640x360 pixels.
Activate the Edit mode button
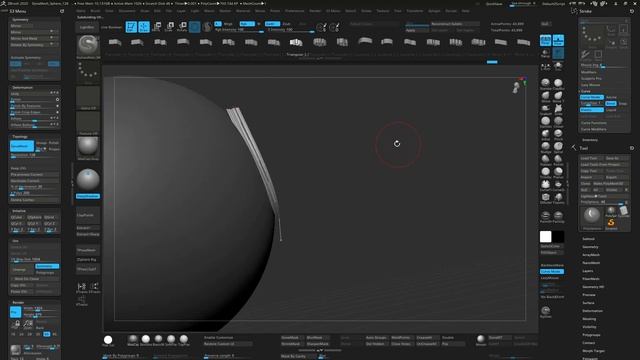point(131,27)
